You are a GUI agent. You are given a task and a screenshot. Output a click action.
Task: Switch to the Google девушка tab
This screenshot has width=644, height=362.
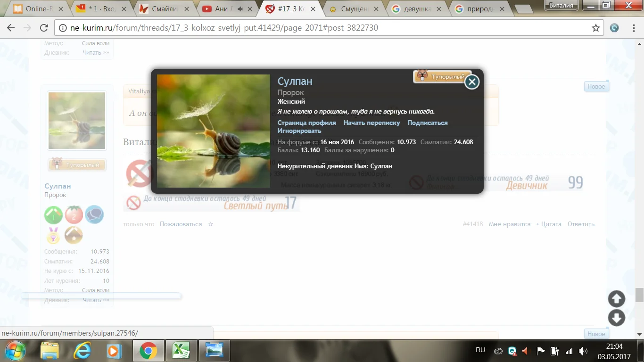click(x=417, y=8)
